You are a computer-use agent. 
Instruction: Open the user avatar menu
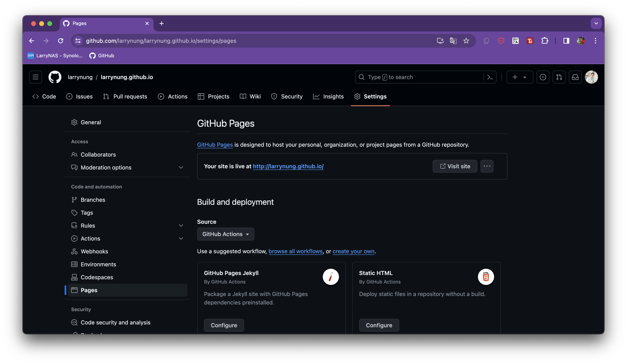coord(591,77)
